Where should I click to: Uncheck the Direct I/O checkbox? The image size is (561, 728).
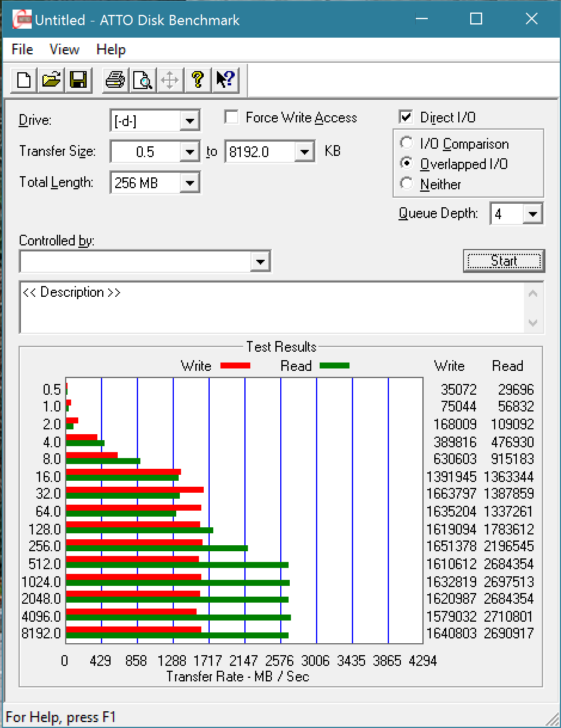[406, 117]
